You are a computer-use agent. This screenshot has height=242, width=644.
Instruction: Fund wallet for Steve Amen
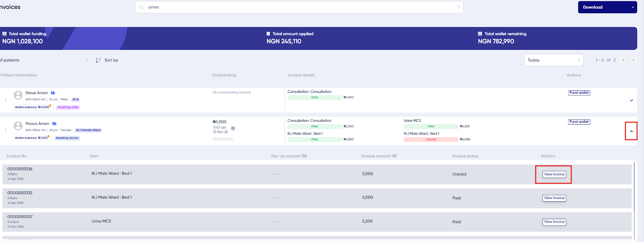click(579, 93)
